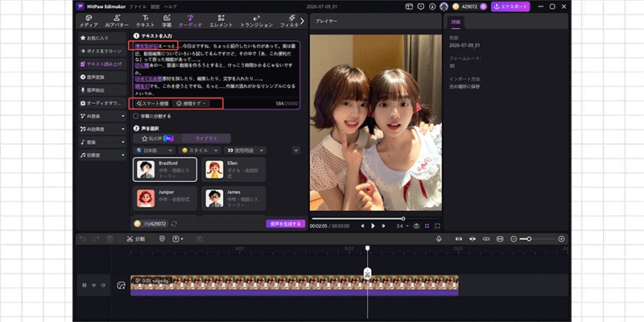Adjust the timeline zoom slider

pos(539,238)
